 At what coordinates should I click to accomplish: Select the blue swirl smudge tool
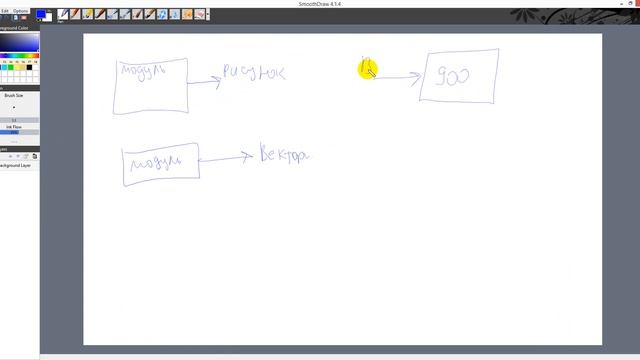pyautogui.click(x=162, y=15)
